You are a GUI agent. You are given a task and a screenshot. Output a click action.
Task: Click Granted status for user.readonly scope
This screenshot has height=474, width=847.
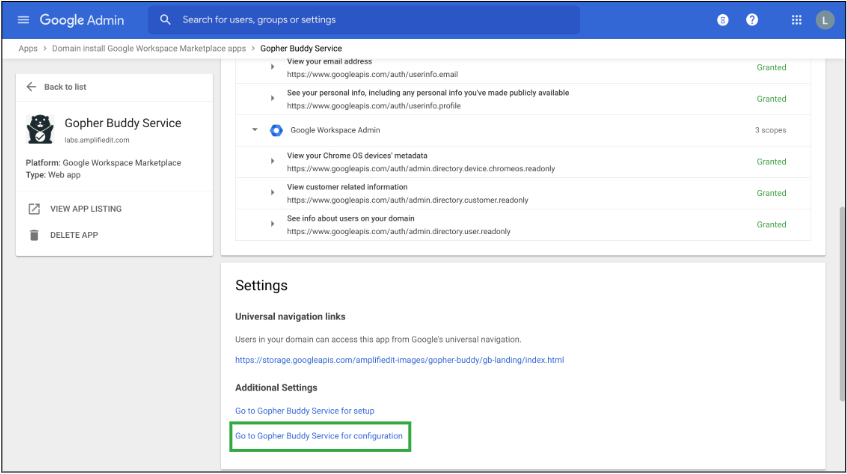[x=771, y=224]
